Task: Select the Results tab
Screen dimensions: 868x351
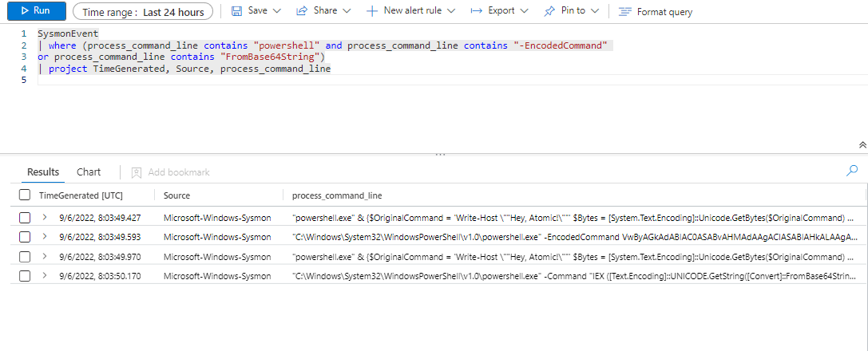Action: (43, 172)
